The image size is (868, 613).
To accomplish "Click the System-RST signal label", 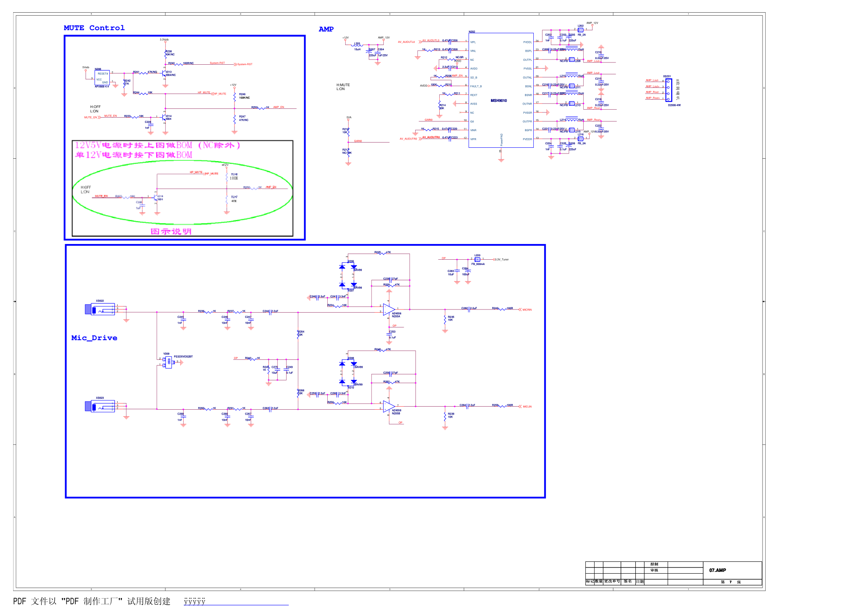I will point(245,64).
